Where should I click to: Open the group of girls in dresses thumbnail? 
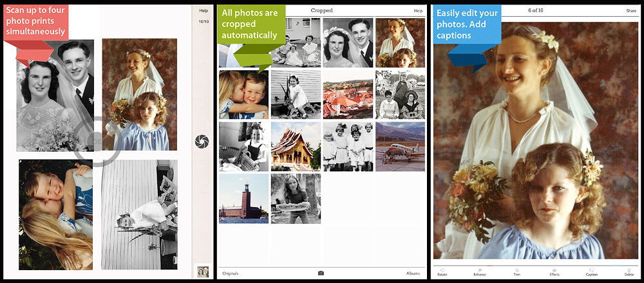click(x=348, y=147)
